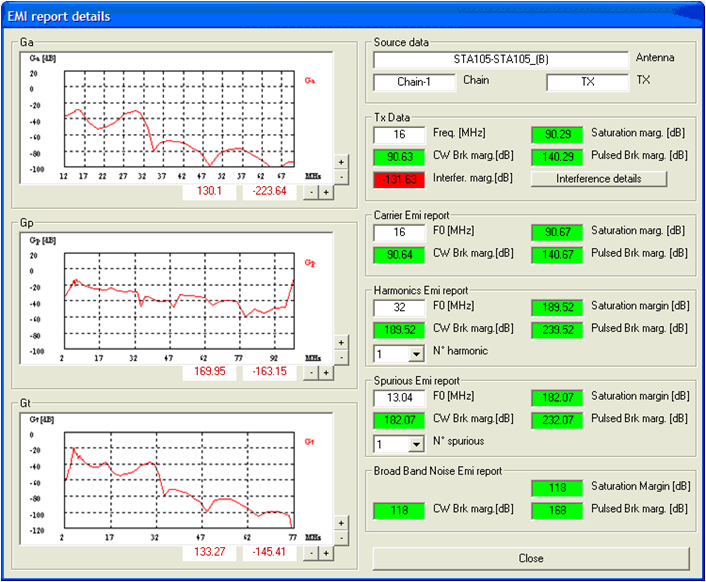Click inside the Gt gain plot
706x582 pixels.
(179, 480)
